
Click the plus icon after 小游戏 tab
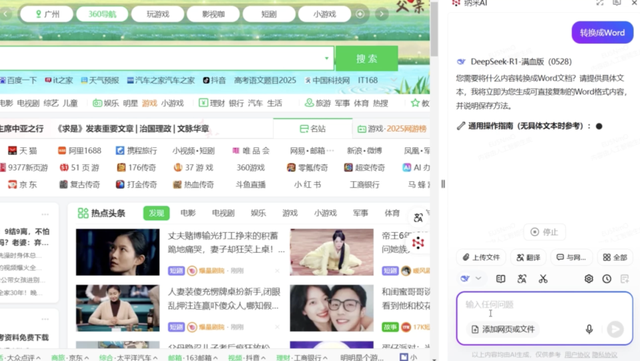pyautogui.click(x=360, y=14)
